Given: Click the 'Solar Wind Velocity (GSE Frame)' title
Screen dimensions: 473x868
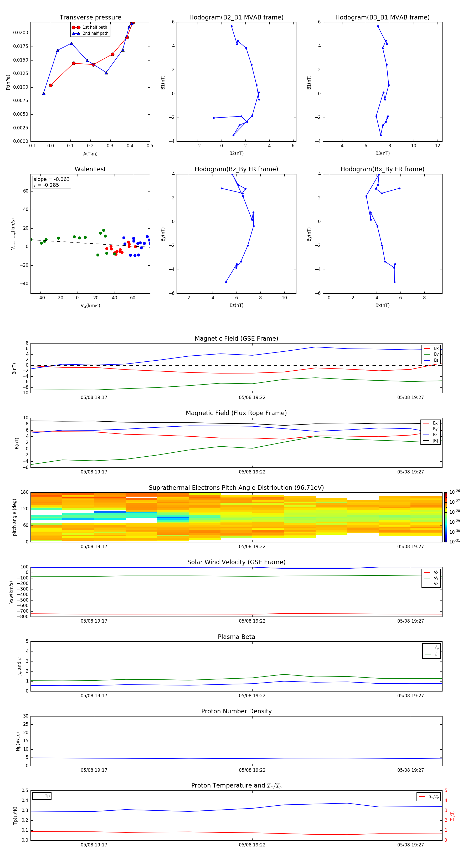Looking at the screenshot, I should (236, 562).
